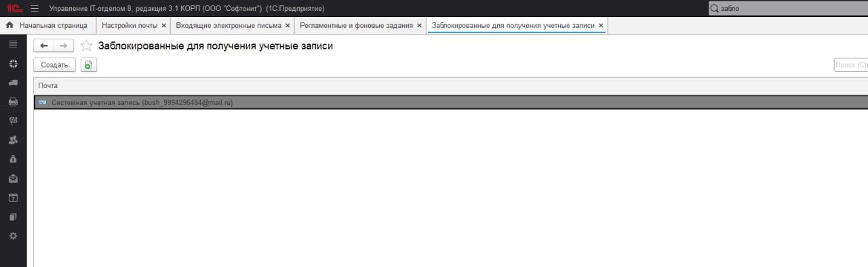
Task: Click the global search field containing 'забло'
Action: coord(788,9)
